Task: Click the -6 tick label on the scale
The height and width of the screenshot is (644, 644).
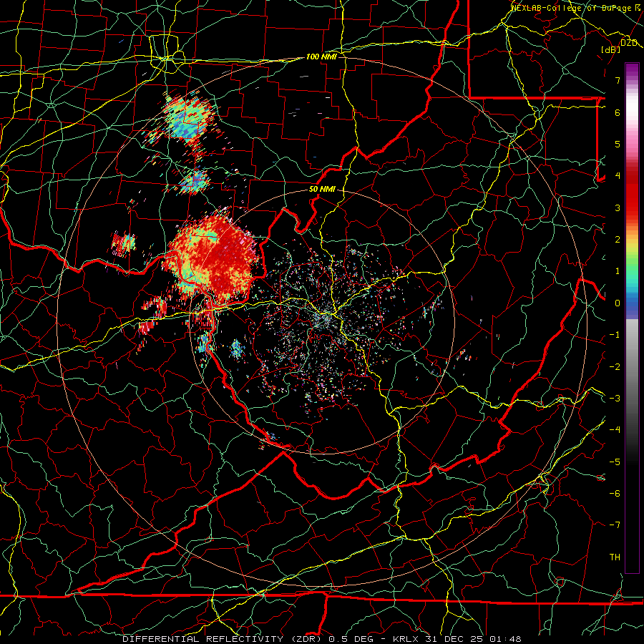Action: (615, 494)
